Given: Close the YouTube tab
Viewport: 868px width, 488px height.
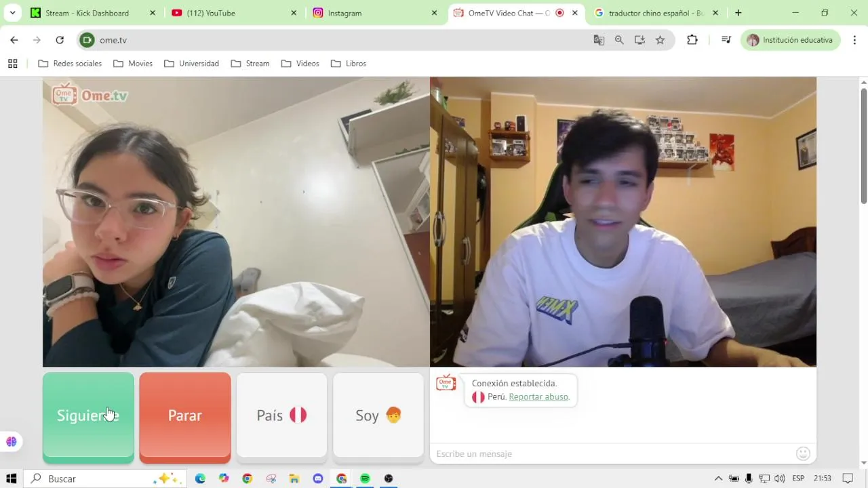Looking at the screenshot, I should click(x=294, y=13).
